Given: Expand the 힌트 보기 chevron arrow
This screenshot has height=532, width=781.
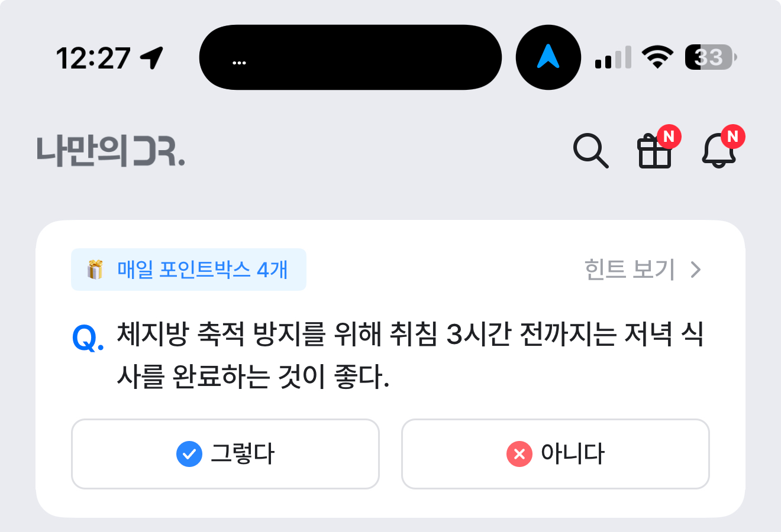Looking at the screenshot, I should click(696, 270).
